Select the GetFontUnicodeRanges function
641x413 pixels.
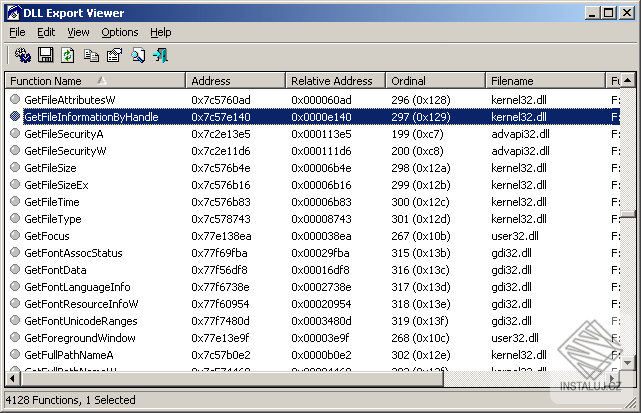[81, 321]
